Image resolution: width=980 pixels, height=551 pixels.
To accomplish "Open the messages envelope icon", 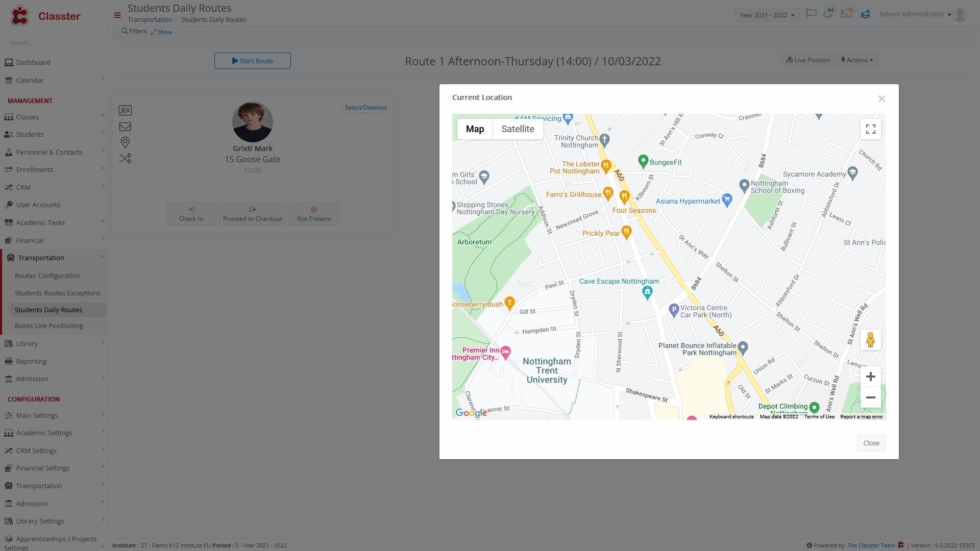I will 846,14.
